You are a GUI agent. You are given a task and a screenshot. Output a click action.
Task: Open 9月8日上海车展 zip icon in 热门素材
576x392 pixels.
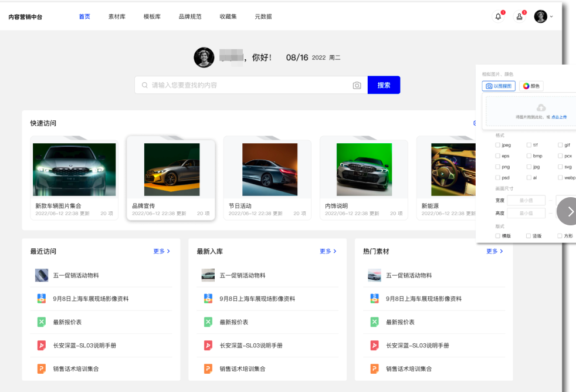[x=374, y=299]
